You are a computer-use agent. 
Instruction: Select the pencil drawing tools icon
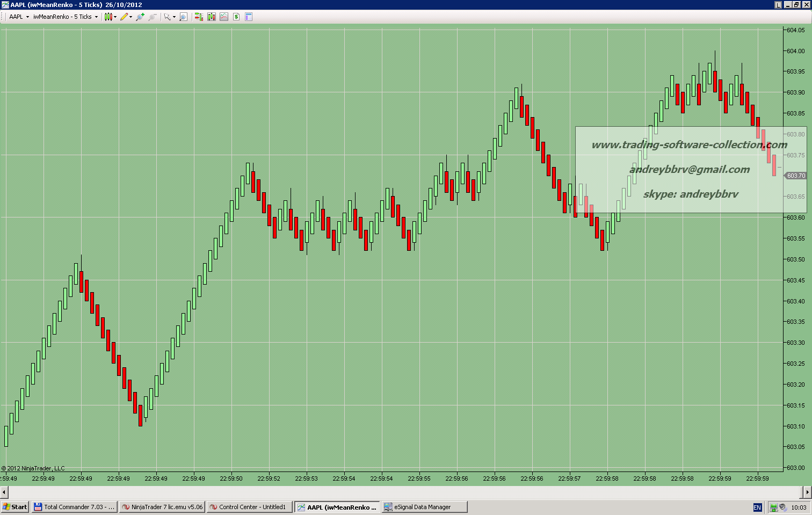[x=124, y=17]
